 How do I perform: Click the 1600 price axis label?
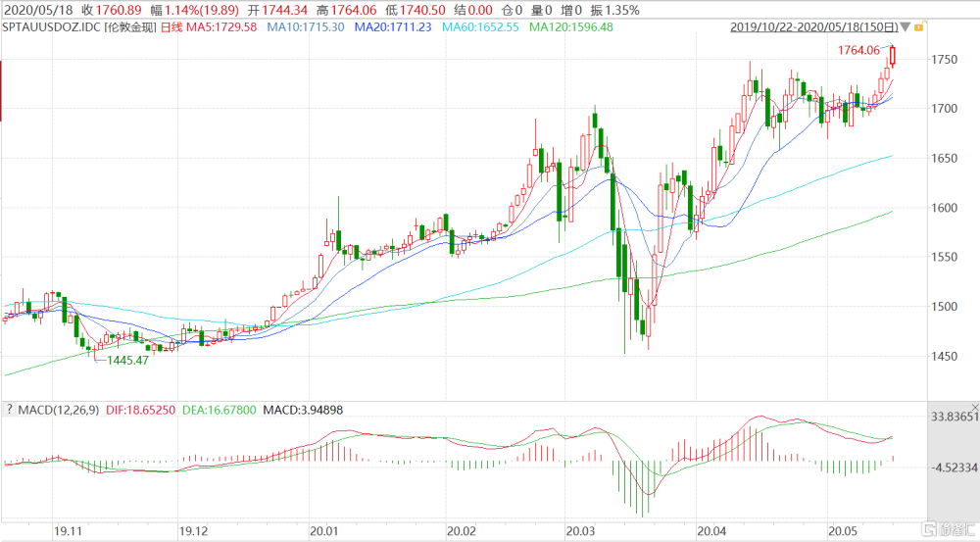(x=945, y=208)
